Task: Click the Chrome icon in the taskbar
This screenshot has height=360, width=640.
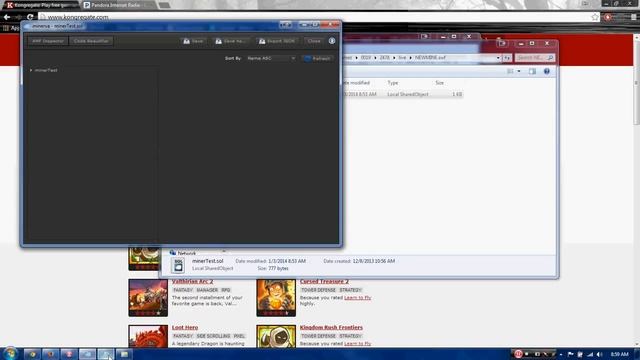Action: pyautogui.click(x=32, y=354)
